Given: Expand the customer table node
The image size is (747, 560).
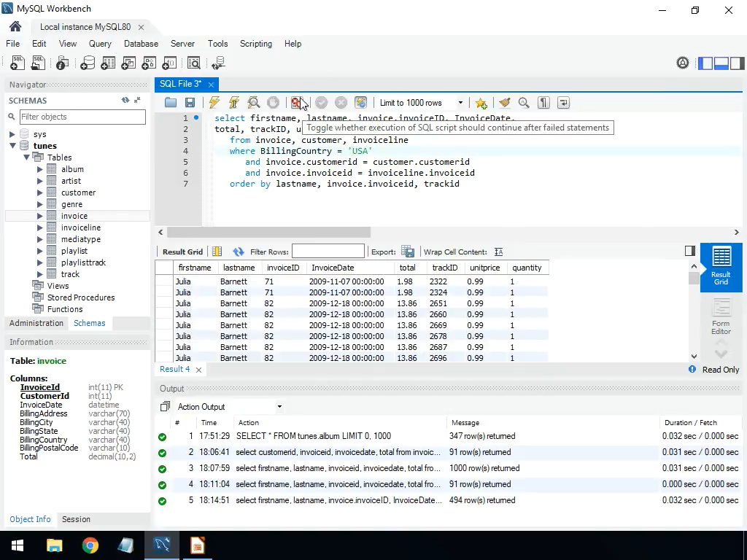Looking at the screenshot, I should pyautogui.click(x=40, y=192).
